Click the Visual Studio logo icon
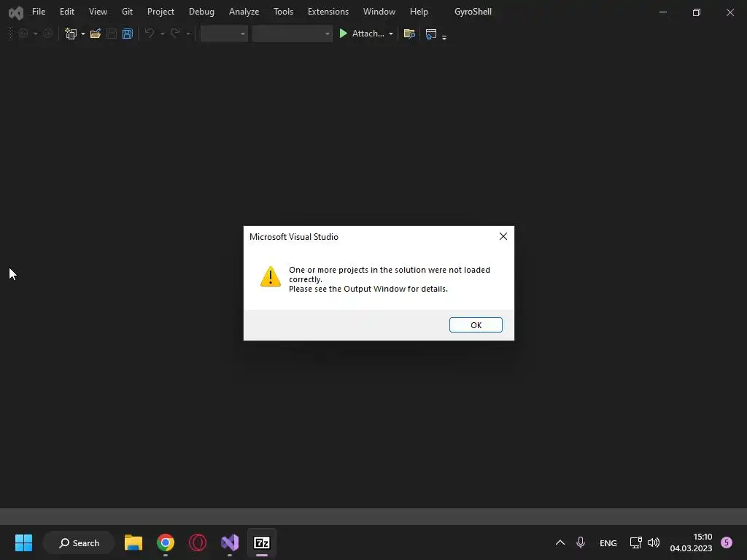 (16, 12)
